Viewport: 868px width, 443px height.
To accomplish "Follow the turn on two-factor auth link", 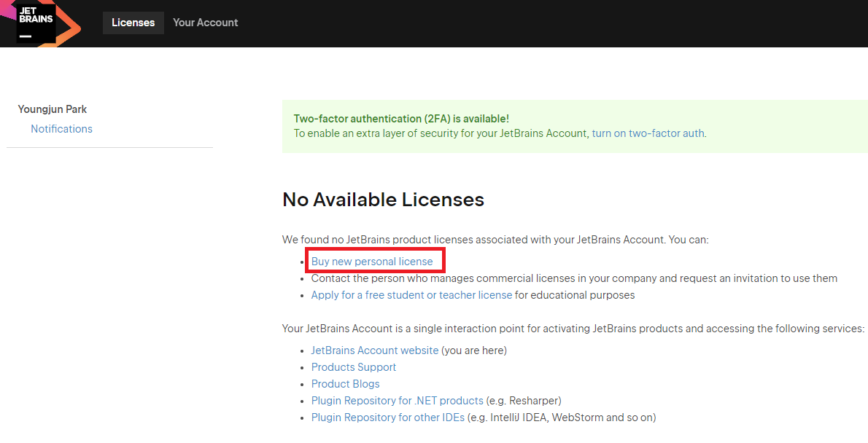I will (x=648, y=133).
